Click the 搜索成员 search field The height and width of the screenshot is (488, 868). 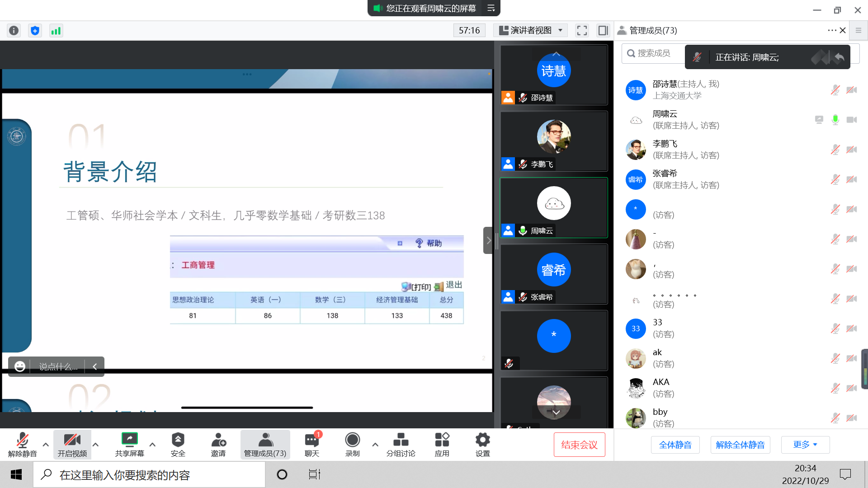coord(653,53)
